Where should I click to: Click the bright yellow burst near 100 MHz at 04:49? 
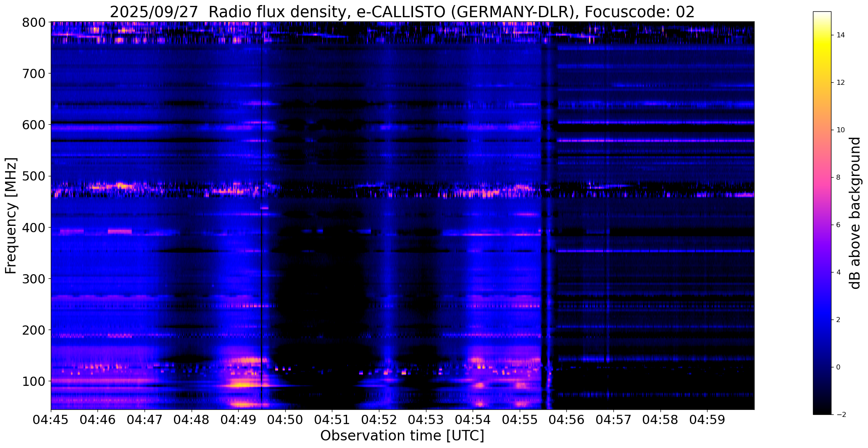pyautogui.click(x=243, y=384)
